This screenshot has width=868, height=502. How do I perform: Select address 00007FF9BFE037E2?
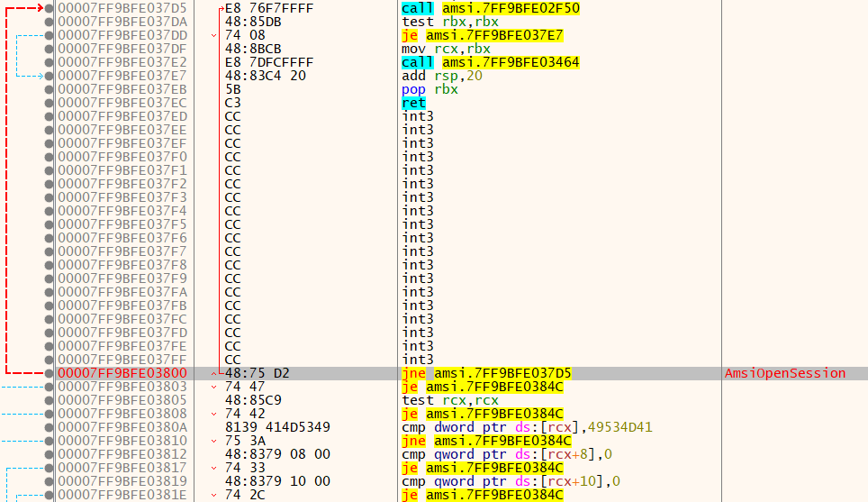[122, 62]
